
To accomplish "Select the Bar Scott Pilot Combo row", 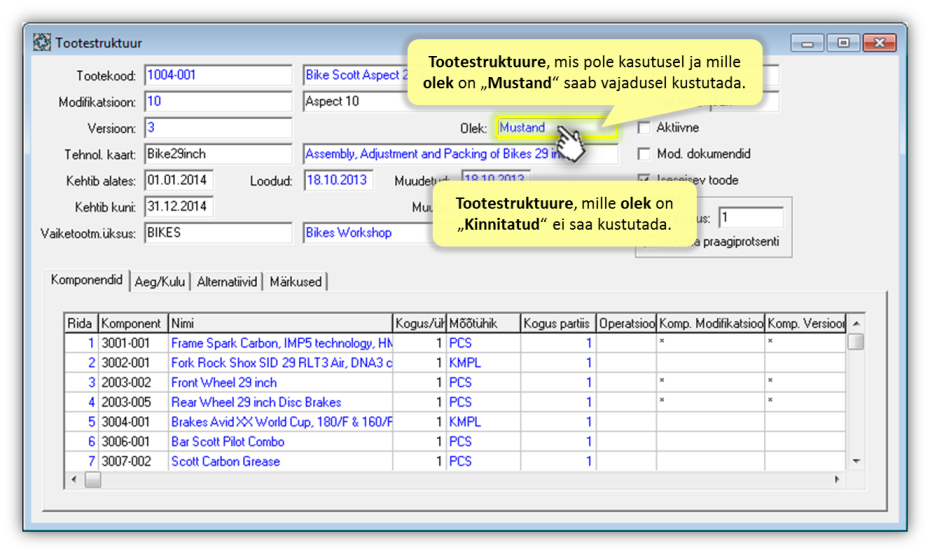I will (x=455, y=441).
